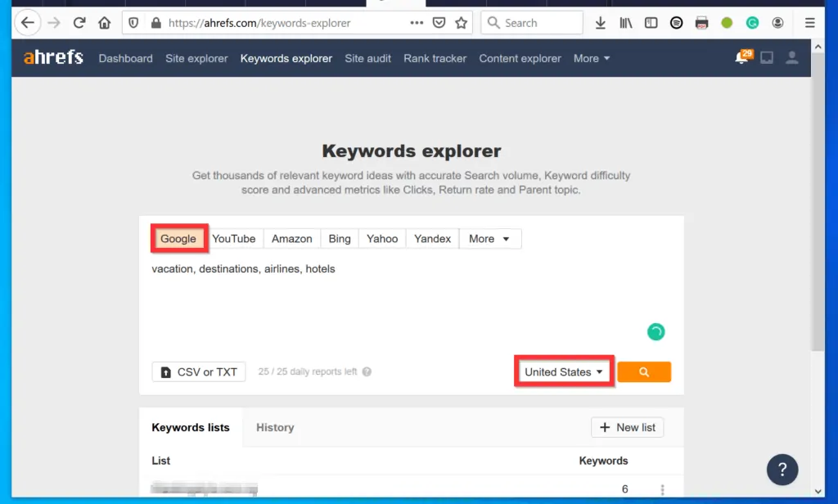Viewport: 838px width, 504px height.
Task: Click the Firefox downloads arrow icon
Action: pos(600,22)
